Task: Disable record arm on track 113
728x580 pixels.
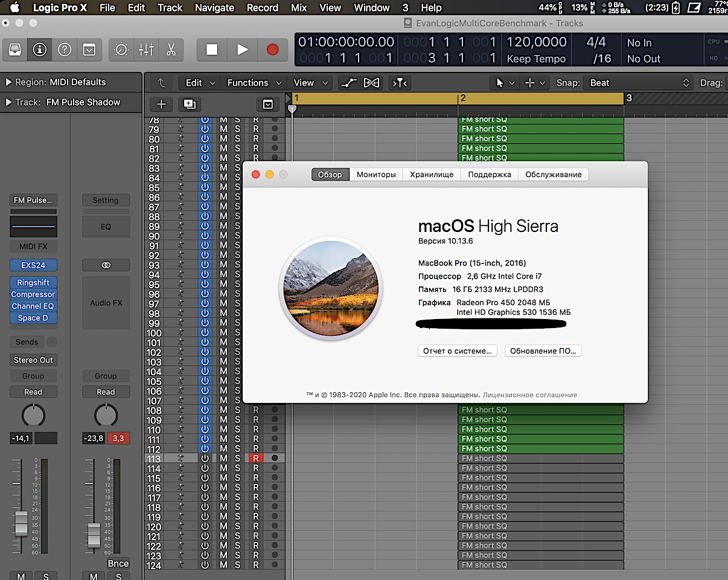Action: pyautogui.click(x=256, y=459)
